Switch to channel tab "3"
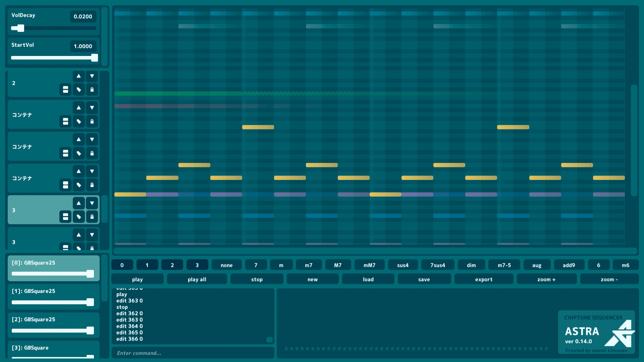 [x=197, y=265]
